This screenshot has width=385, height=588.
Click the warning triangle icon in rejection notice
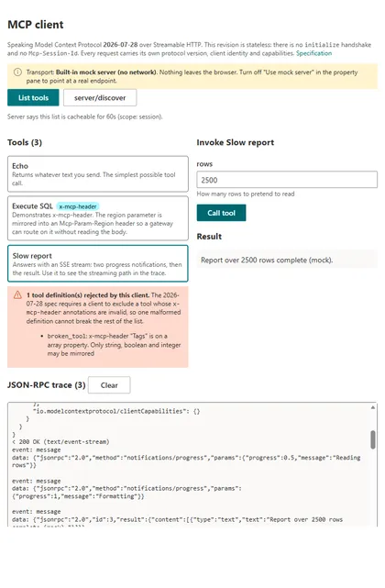17,295
